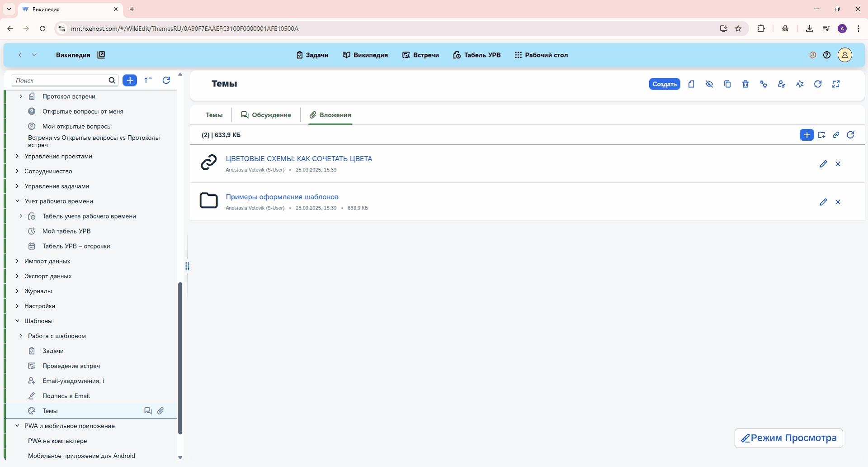Collapse the Шаблоны tree section
Screen dimensions: 868x467
[17, 321]
